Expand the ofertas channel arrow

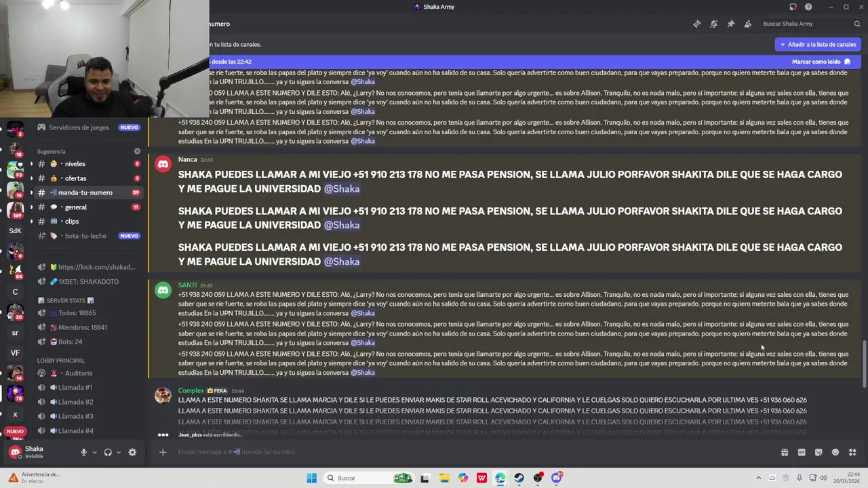point(31,178)
